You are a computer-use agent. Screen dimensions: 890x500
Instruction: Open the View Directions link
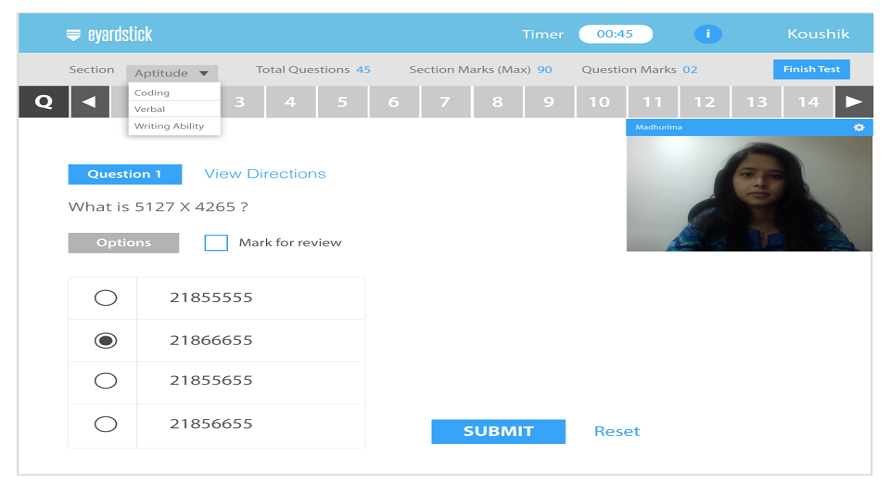pyautogui.click(x=265, y=174)
